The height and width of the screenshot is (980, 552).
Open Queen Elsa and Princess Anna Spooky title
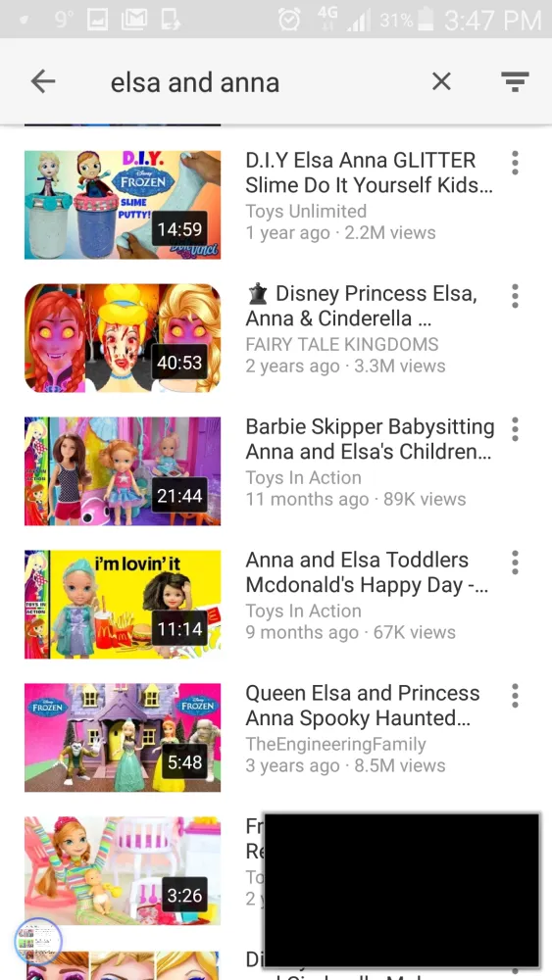pyautogui.click(x=363, y=705)
